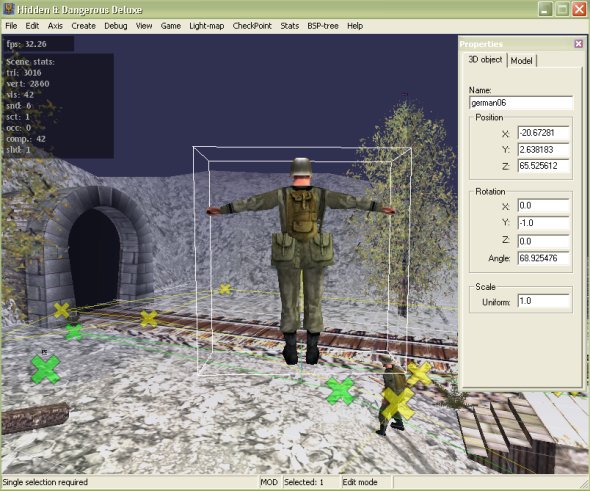The width and height of the screenshot is (590, 491).
Task: Close the Properties panel
Action: pyautogui.click(x=579, y=44)
